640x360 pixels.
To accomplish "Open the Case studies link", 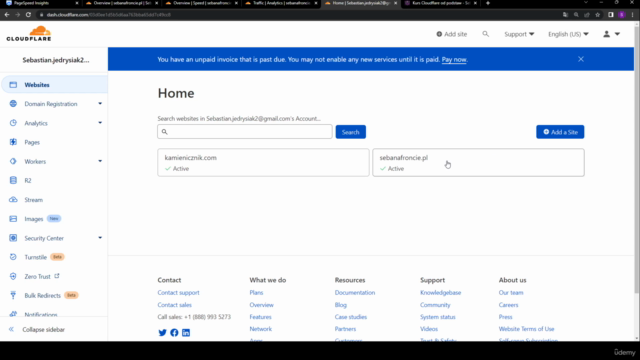I will (351, 317).
